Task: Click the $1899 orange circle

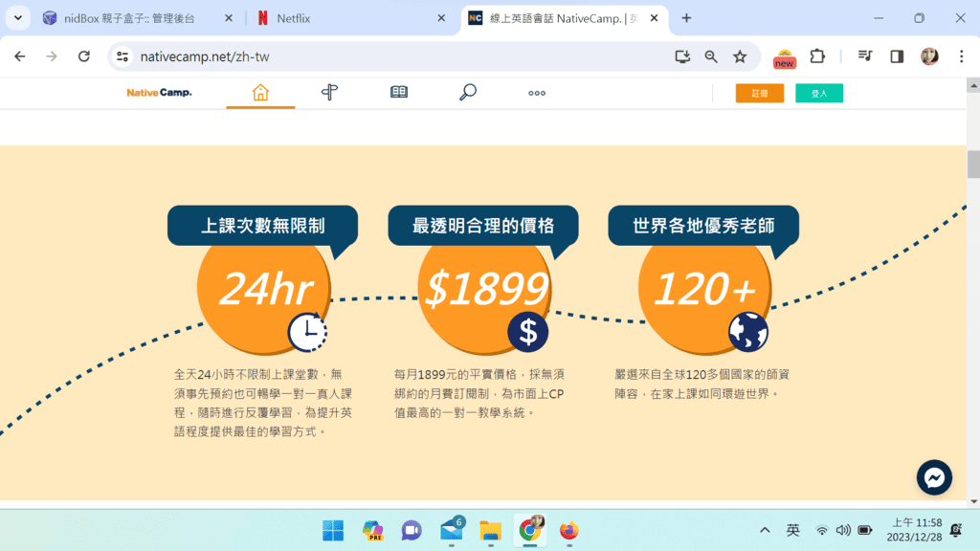Action: pos(483,289)
